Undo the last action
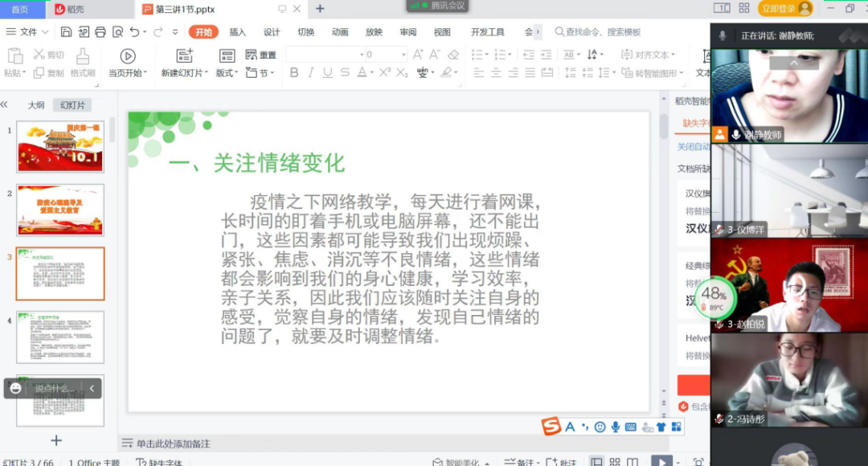The image size is (868, 466). point(134,32)
